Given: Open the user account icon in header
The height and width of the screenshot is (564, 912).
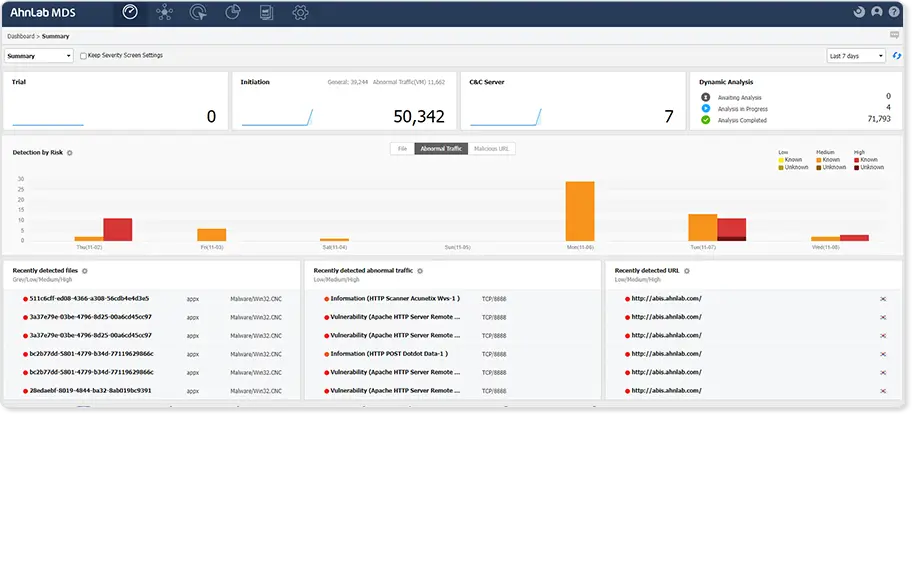Looking at the screenshot, I should pos(877,12).
